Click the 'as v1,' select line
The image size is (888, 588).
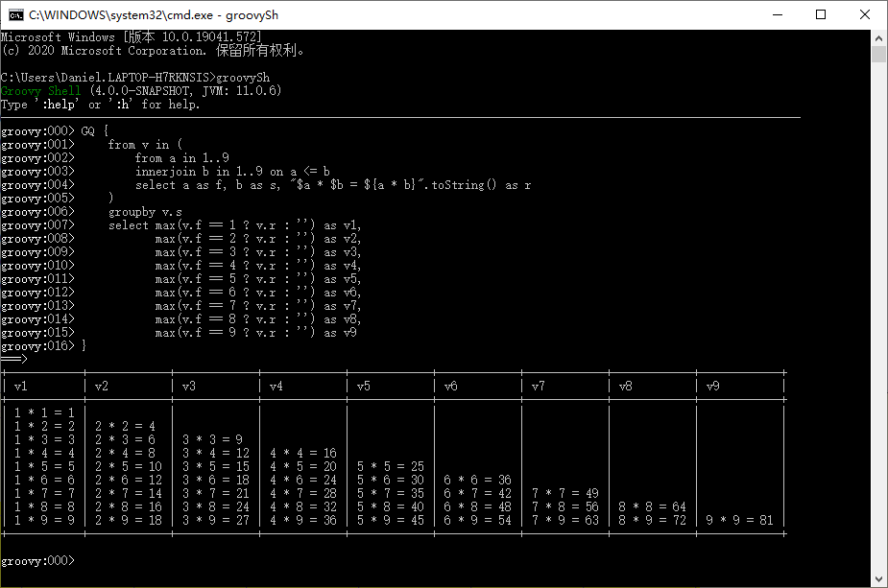(x=234, y=225)
